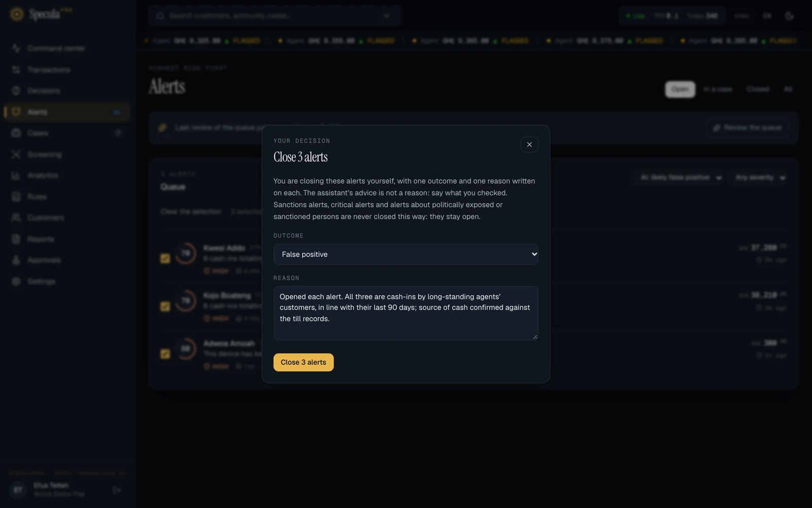Viewport: 812px width, 508px height.
Task: Confirm with the yellow Close 3 alerts button
Action: 303,362
